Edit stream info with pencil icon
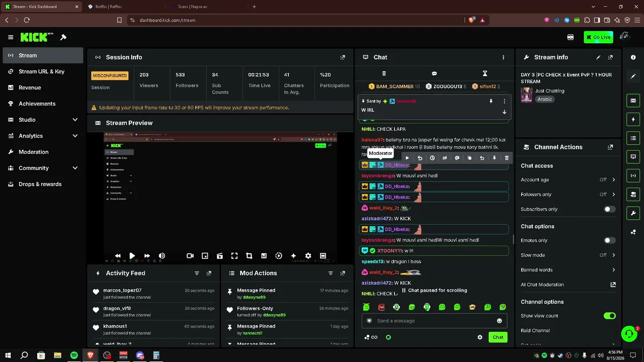 click(x=598, y=57)
